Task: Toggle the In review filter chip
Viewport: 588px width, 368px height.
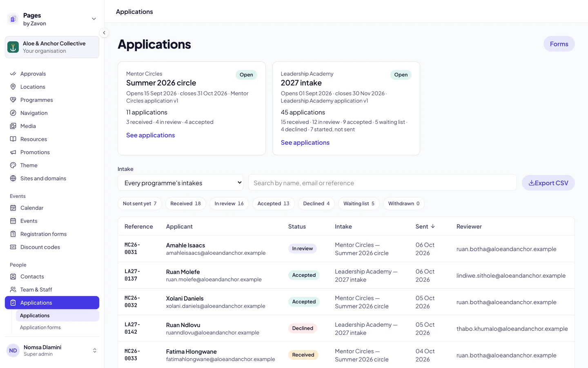Action: click(229, 204)
